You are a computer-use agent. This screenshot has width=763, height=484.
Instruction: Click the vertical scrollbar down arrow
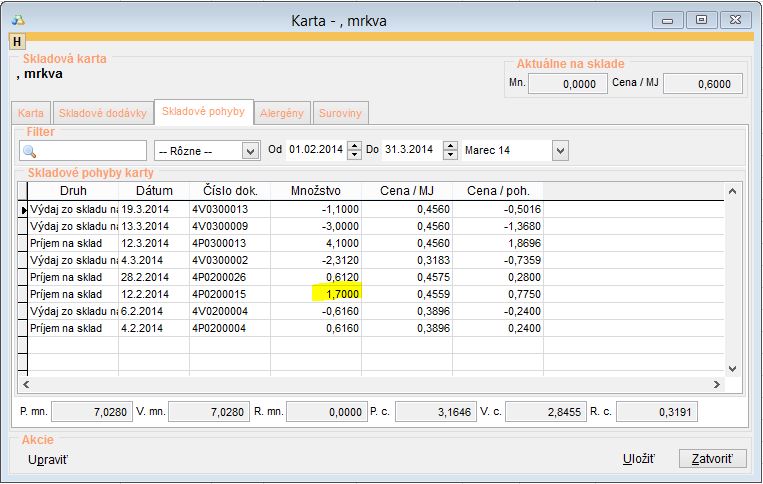pos(731,367)
